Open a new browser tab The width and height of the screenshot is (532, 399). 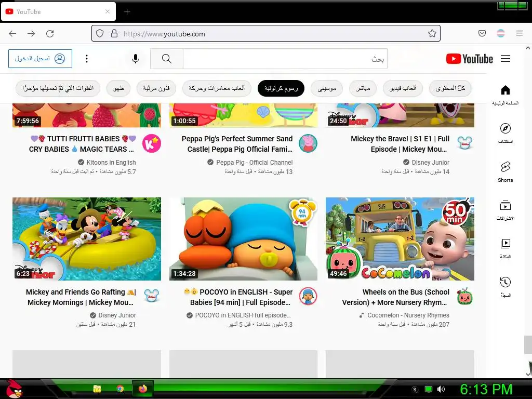click(x=127, y=12)
